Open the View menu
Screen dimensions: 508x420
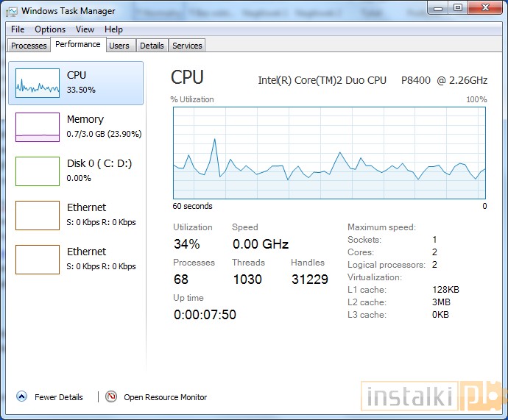(x=85, y=29)
